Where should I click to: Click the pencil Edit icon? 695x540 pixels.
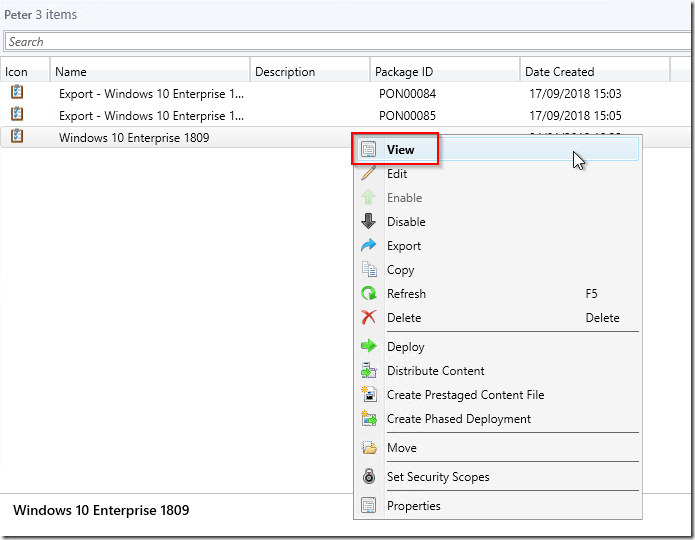[368, 174]
